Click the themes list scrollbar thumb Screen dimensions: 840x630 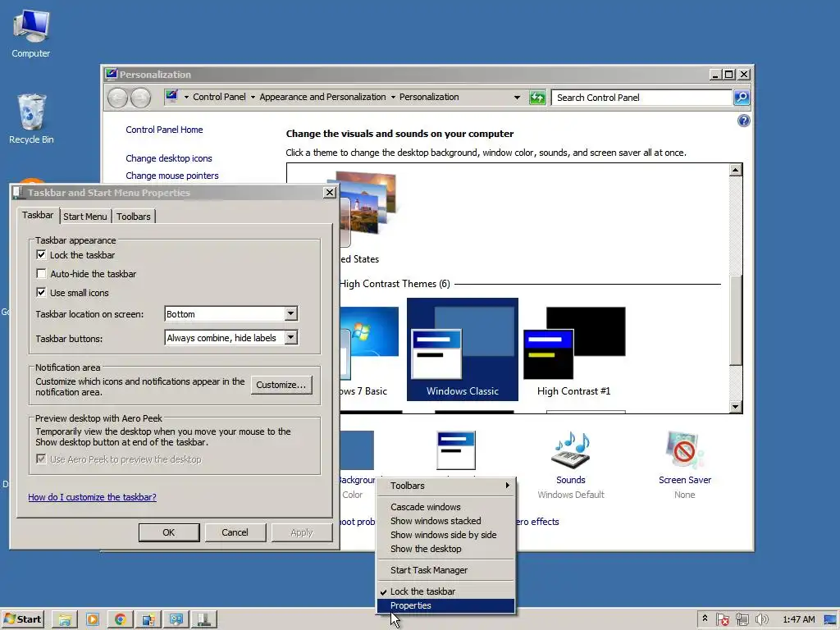(x=736, y=321)
